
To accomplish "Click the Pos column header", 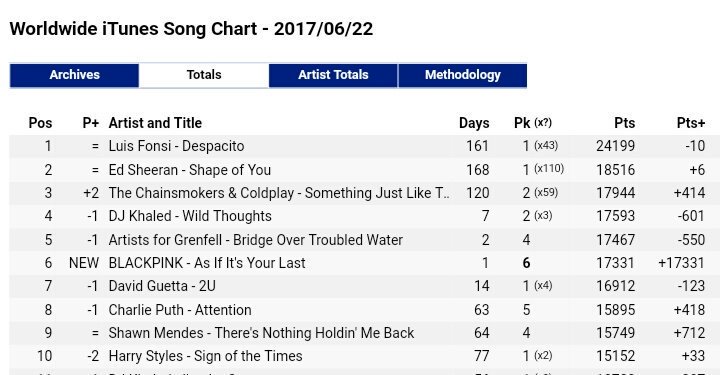I will coord(40,123).
